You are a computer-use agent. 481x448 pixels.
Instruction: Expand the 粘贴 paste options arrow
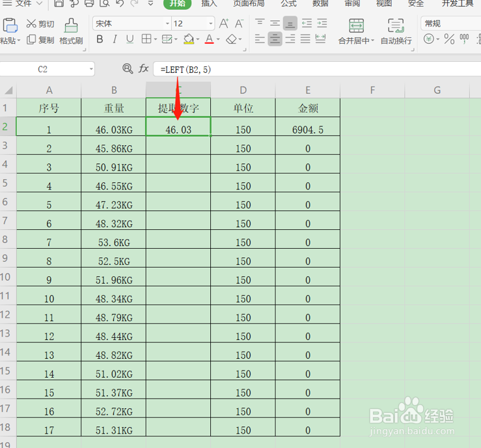click(19, 40)
